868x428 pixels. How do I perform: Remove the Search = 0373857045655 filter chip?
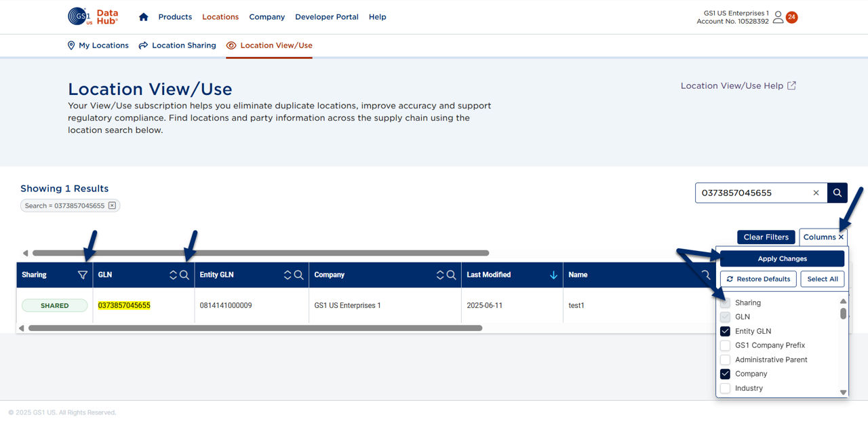coord(113,206)
